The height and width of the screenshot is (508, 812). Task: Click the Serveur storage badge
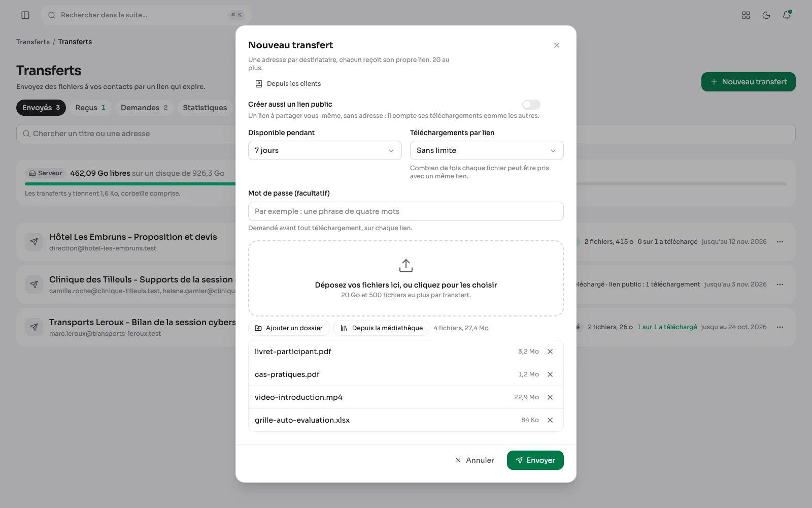coord(45,173)
